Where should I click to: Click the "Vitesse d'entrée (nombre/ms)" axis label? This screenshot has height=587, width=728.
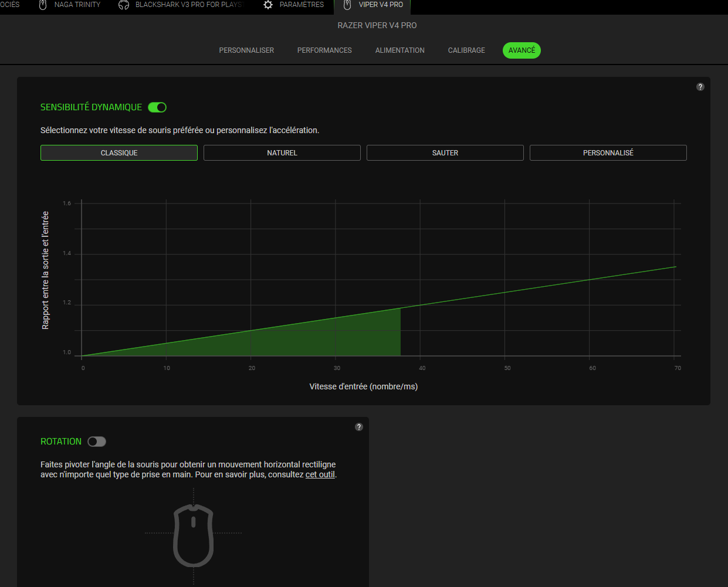tap(364, 386)
